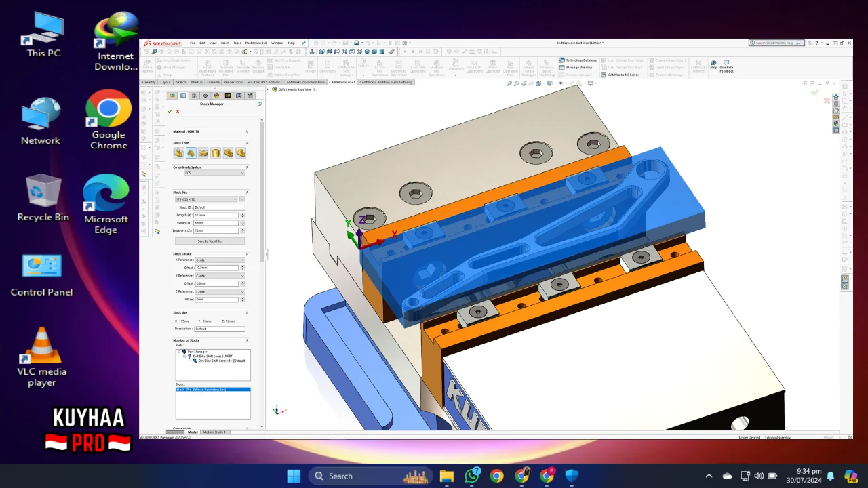Click Give Beta Feedback icon

(x=726, y=65)
